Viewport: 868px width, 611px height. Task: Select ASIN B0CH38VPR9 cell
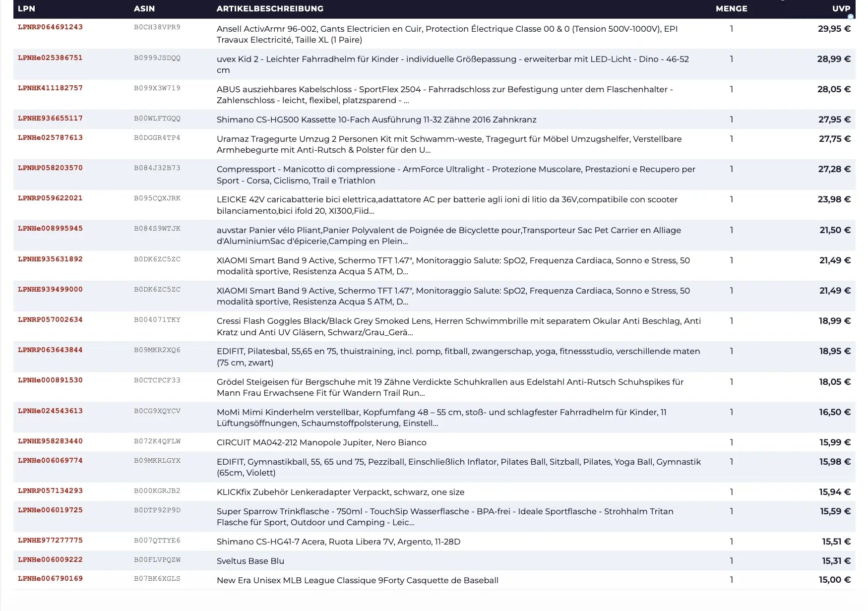click(157, 27)
